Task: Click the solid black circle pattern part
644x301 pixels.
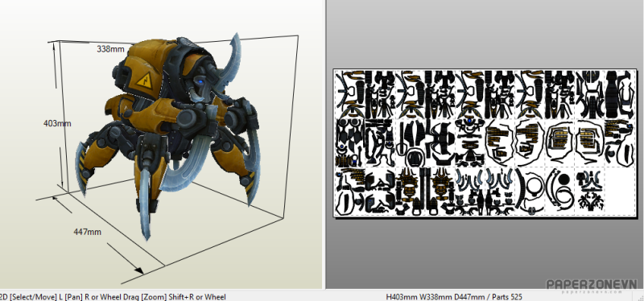Action: 563,179
